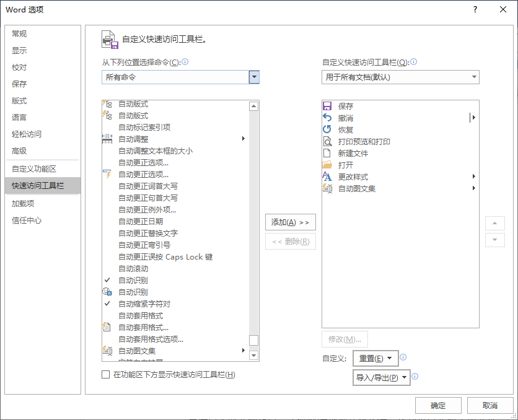518x420 pixels.
Task: Open the 信任中心 options category
Action: pyautogui.click(x=43, y=221)
